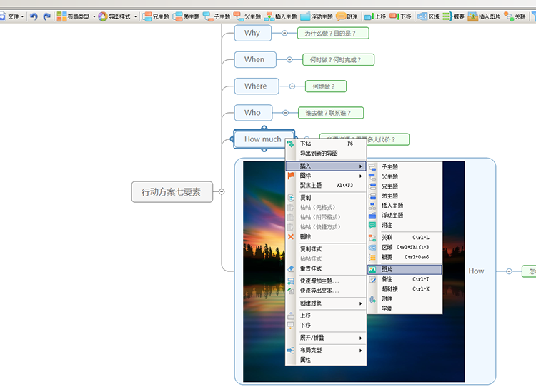Add a floating topic via 浮动主题 toolbar button

(317, 16)
